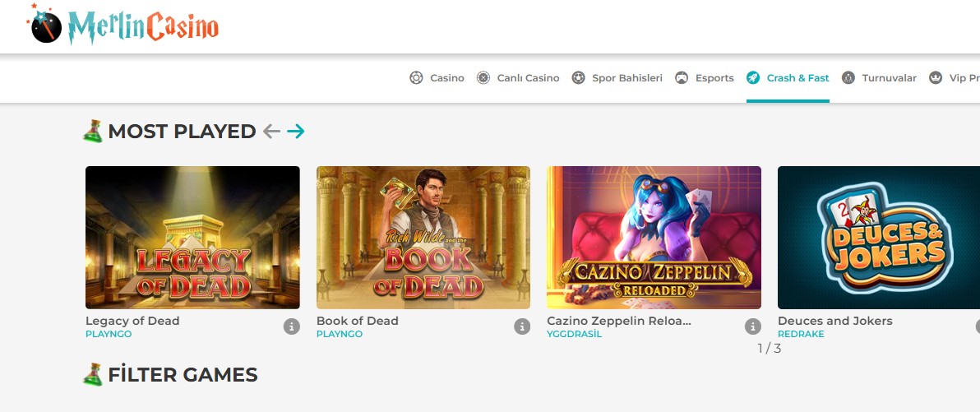Click the Spor Bahisleri soccer ball icon
The height and width of the screenshot is (412, 980).
coord(579,78)
